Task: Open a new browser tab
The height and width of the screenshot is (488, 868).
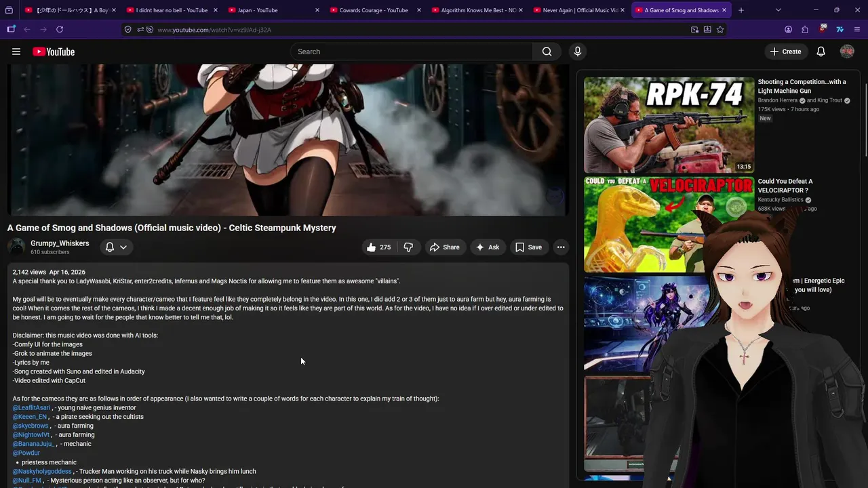Action: point(741,10)
